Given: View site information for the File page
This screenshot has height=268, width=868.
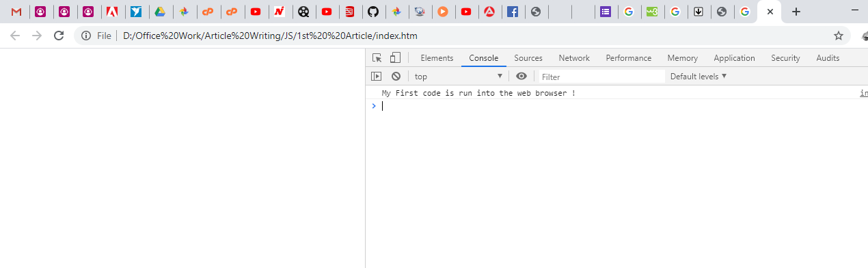Looking at the screenshot, I should tap(86, 36).
